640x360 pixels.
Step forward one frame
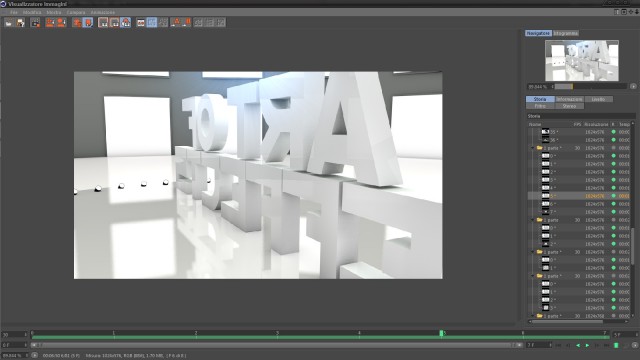click(x=597, y=346)
